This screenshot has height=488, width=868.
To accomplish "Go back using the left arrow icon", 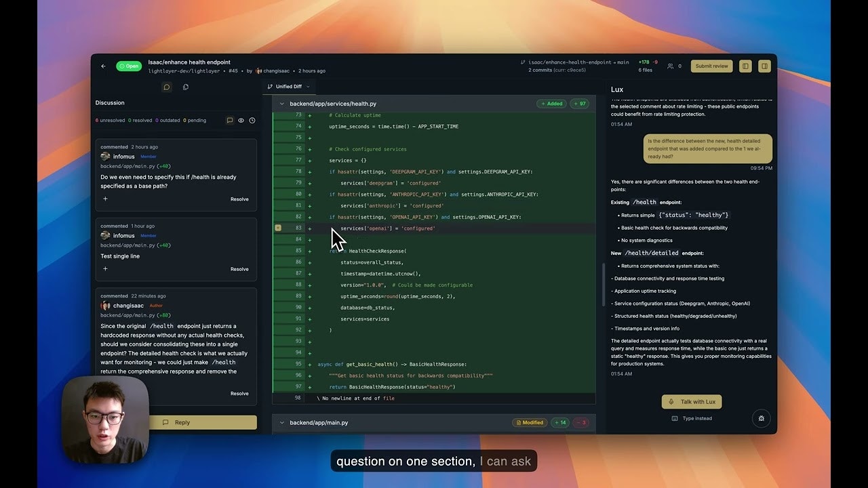I will (x=103, y=66).
